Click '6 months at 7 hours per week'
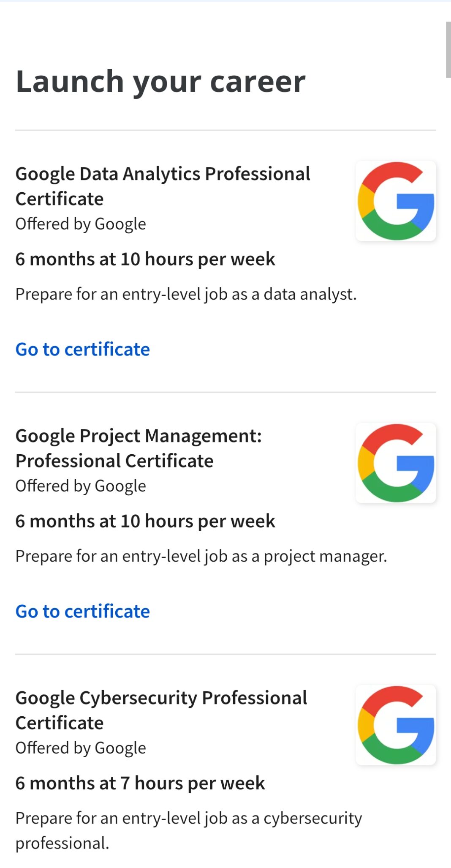Image resolution: width=451 pixels, height=868 pixels. click(140, 783)
